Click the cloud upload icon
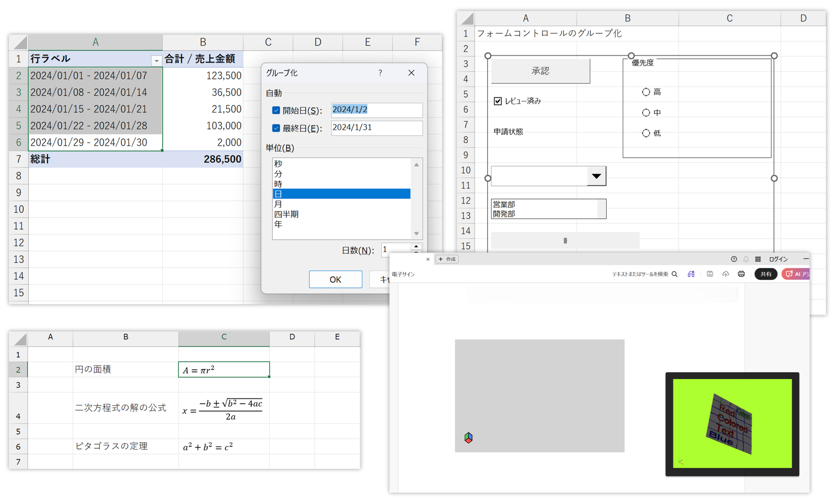This screenshot has height=504, width=837. pyautogui.click(x=726, y=274)
